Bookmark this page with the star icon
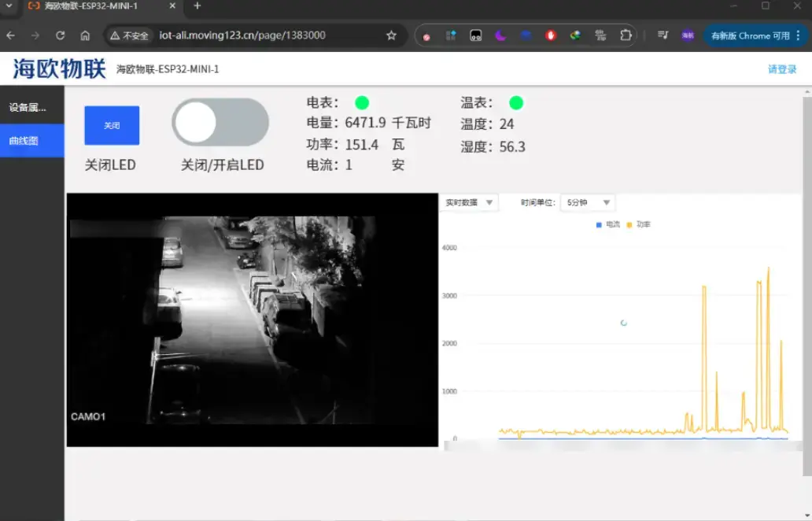 point(391,35)
